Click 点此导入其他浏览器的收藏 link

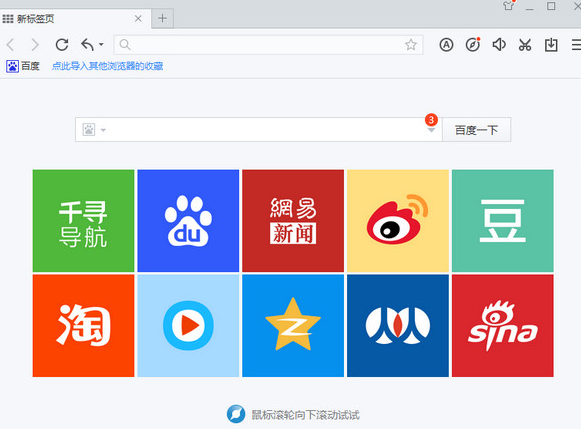tap(107, 66)
